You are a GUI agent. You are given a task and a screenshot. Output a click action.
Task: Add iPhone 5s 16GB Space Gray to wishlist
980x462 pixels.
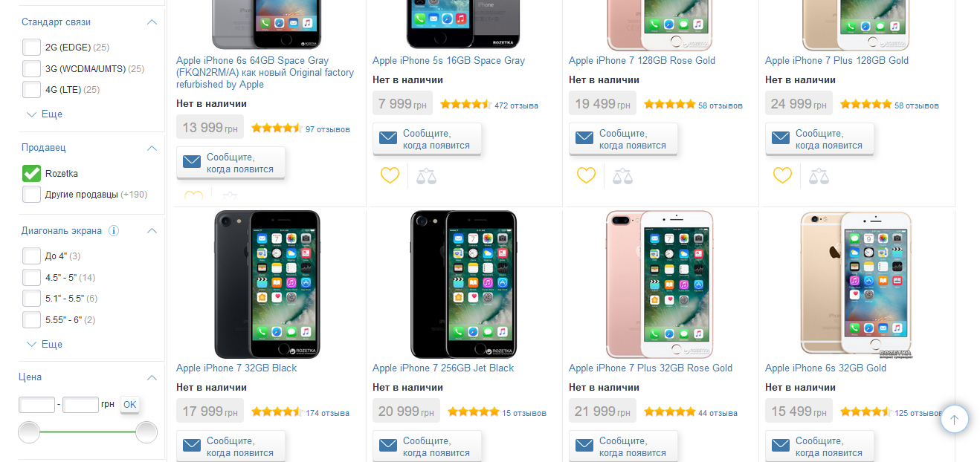pos(390,175)
